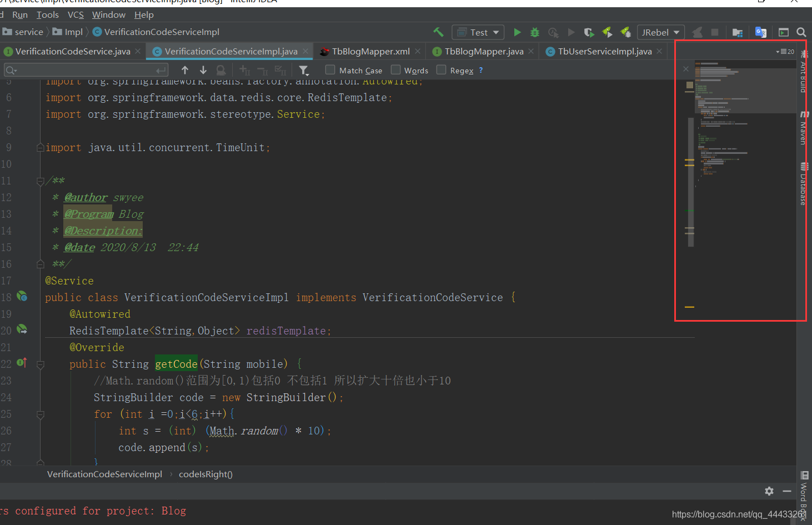
Task: Open the VCS menu
Action: coord(76,14)
